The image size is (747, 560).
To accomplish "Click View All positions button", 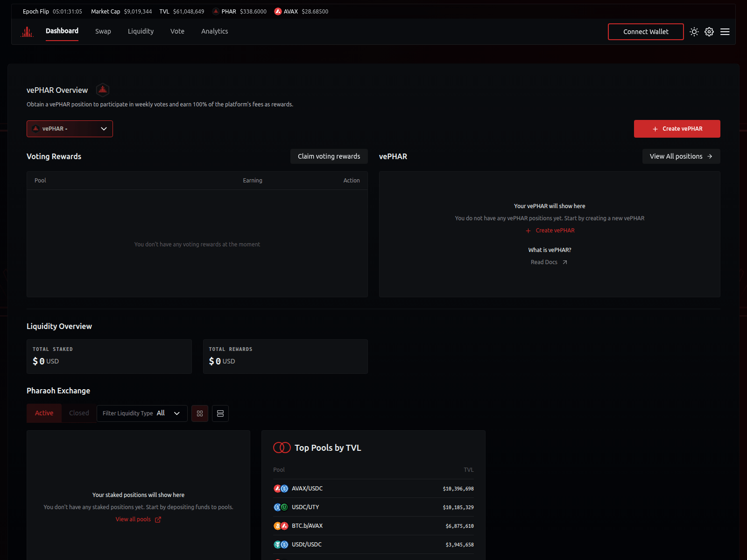I will click(681, 156).
